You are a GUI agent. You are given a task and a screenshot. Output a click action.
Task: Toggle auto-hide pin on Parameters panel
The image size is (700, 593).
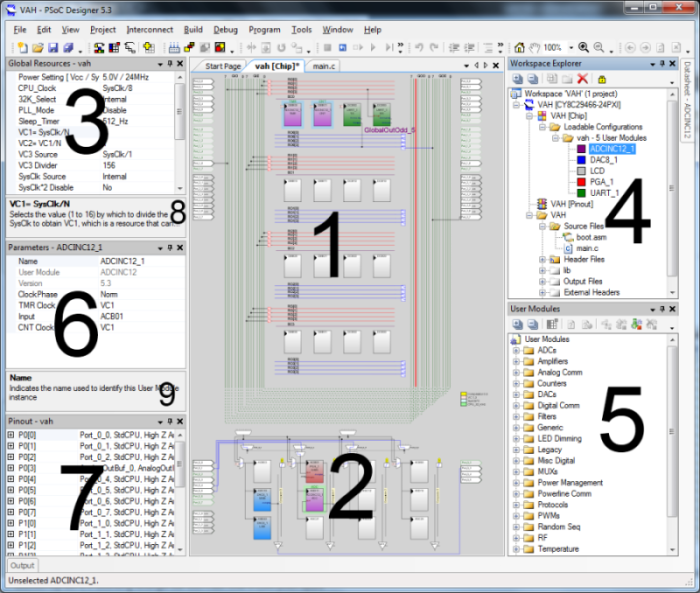pos(170,247)
